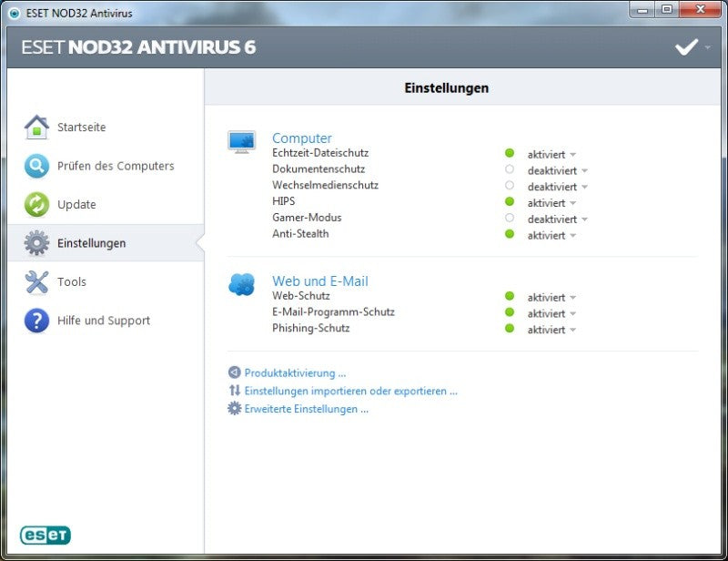Minimize the ESET NOD32 Antivirus window
Image resolution: width=728 pixels, height=561 pixels.
click(642, 9)
